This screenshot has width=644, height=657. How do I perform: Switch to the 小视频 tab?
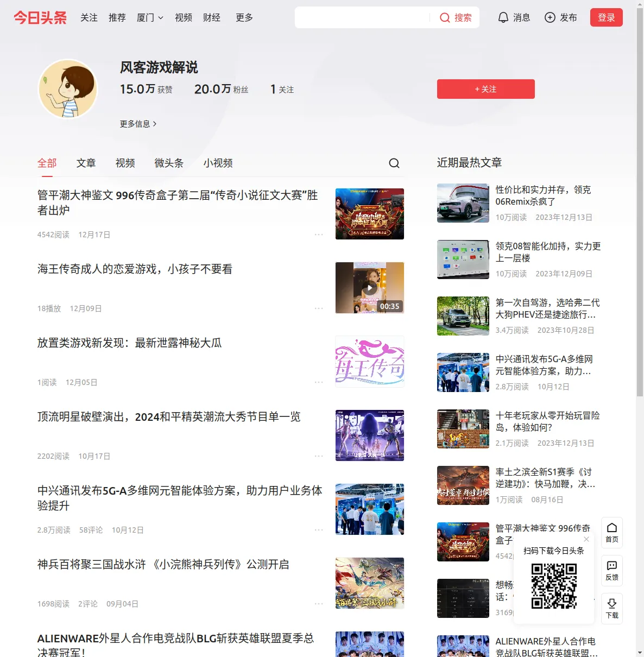[x=218, y=163]
